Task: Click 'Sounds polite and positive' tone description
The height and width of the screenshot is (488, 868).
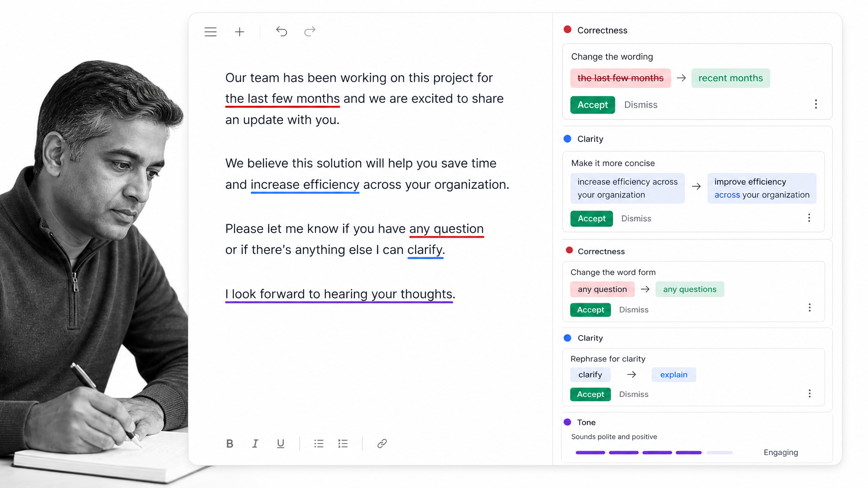Action: tap(614, 437)
